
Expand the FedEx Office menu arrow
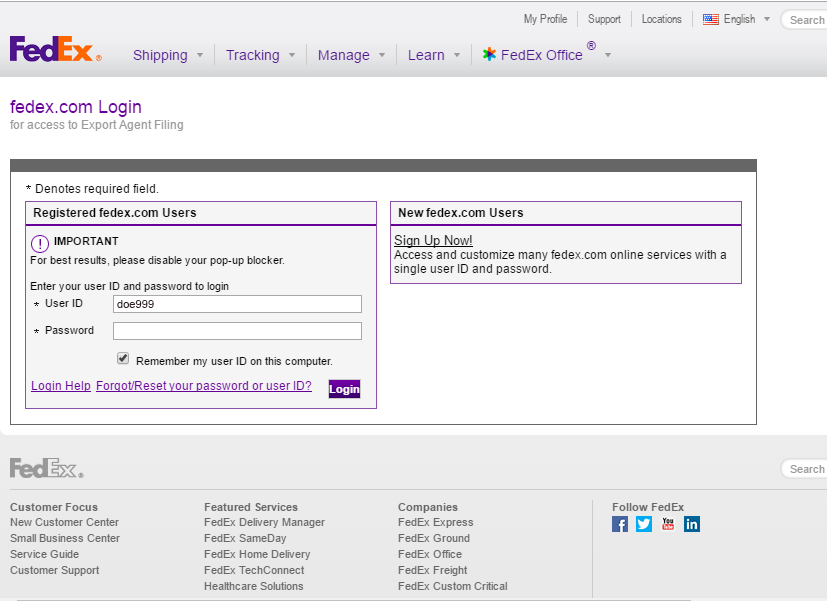(x=608, y=55)
